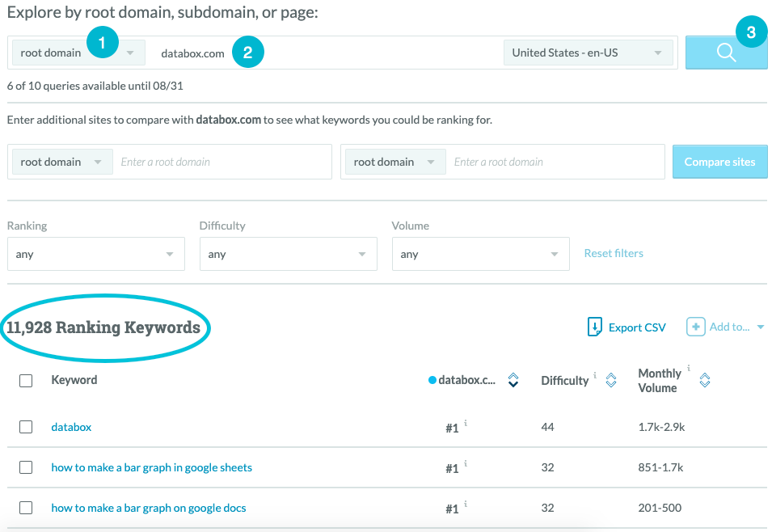Click first 'Enter a root domain' field
This screenshot has width=772, height=532.
pyautogui.click(x=222, y=162)
